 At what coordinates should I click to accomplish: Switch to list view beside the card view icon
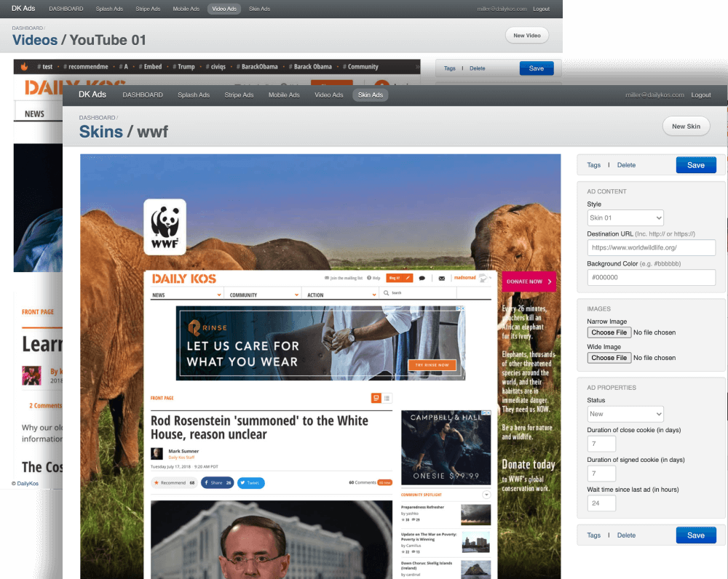(387, 399)
